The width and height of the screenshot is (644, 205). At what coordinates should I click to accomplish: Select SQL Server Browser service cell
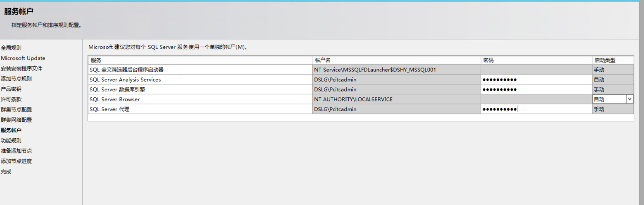(200, 99)
